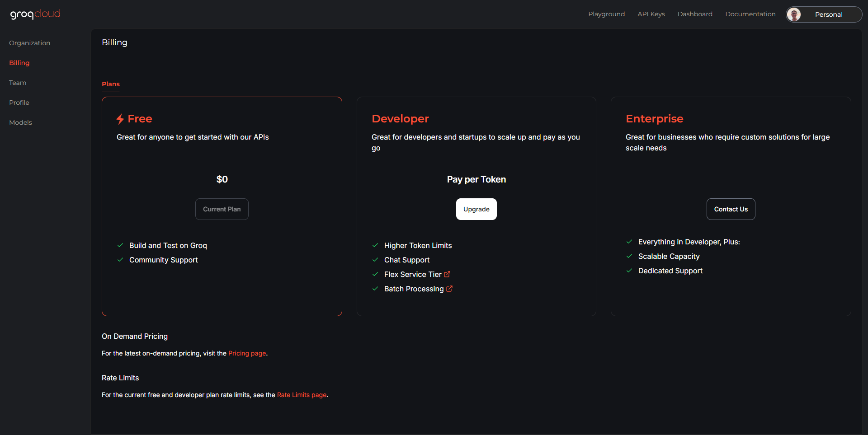Screen dimensions: 868x435
Task: Open API Keys page
Action: point(651,14)
